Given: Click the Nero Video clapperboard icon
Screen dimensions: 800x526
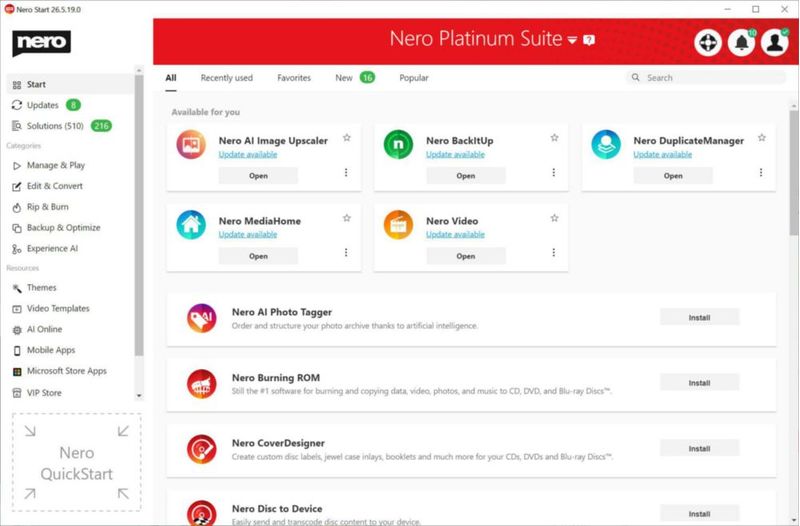Looking at the screenshot, I should click(x=398, y=224).
